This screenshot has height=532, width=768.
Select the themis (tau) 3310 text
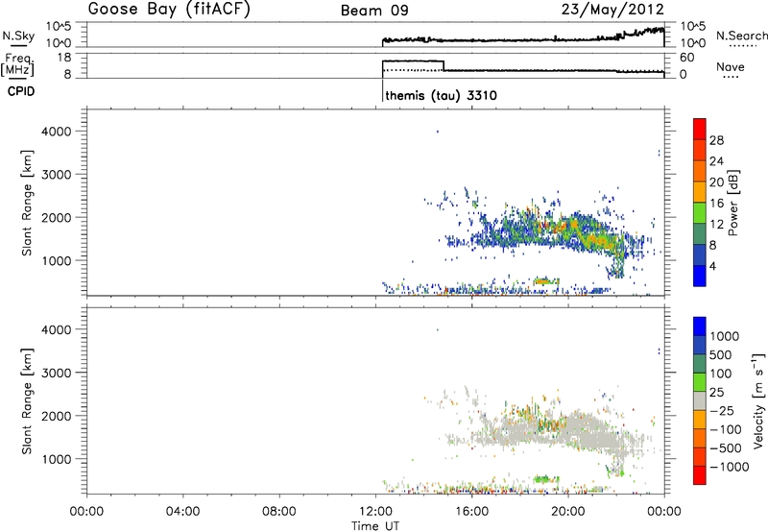click(441, 95)
